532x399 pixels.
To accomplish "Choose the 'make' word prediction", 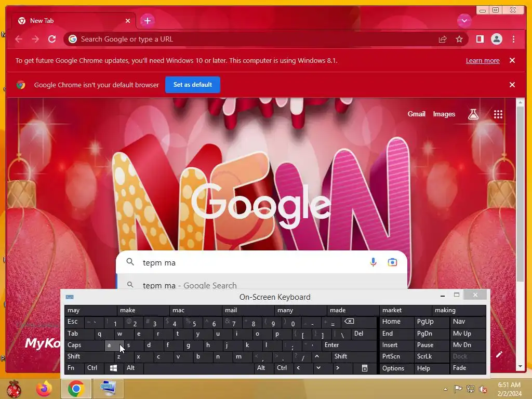I will 143,310.
